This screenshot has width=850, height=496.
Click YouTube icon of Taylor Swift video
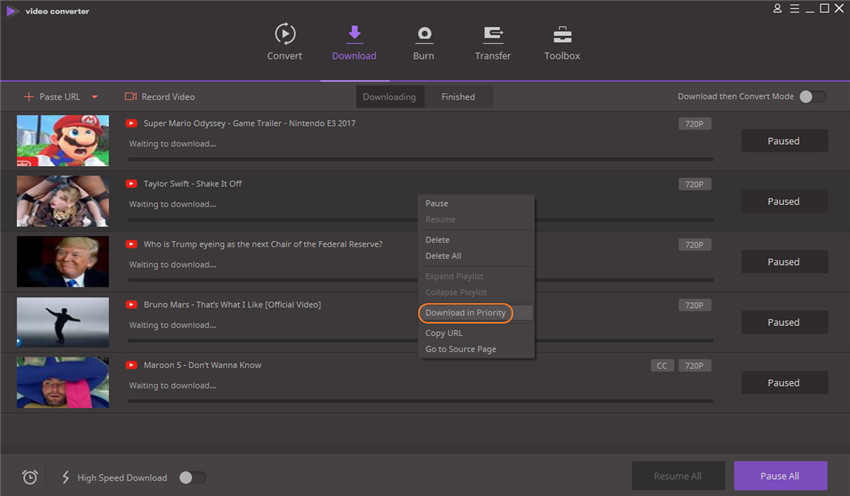tap(131, 184)
